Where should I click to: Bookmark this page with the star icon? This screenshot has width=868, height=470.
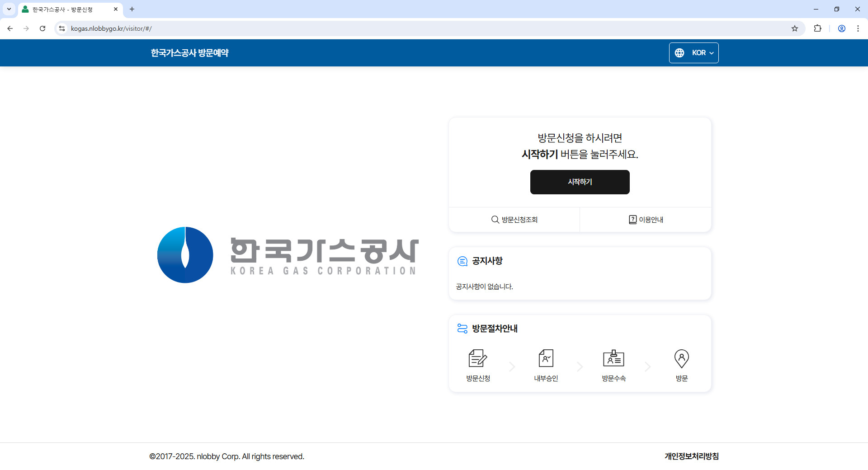(795, 28)
